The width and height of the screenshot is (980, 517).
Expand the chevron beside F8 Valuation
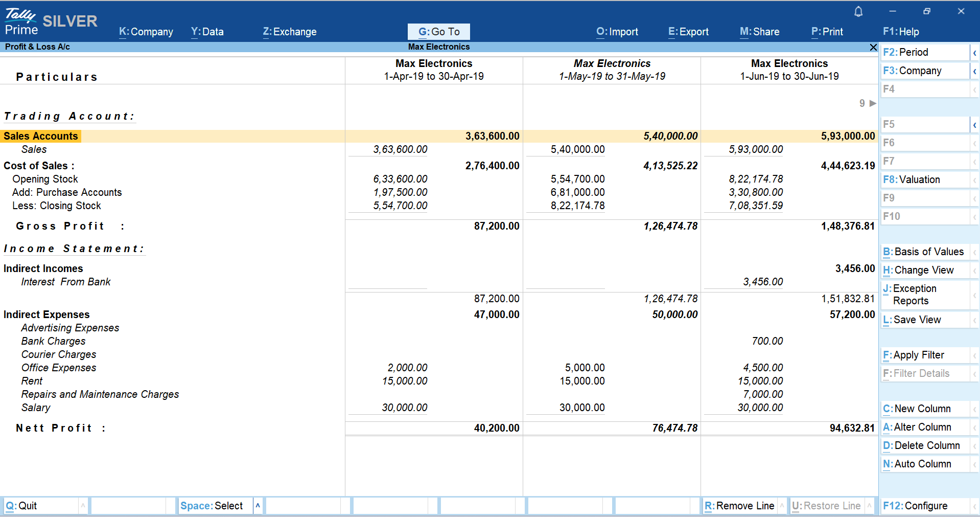point(975,180)
